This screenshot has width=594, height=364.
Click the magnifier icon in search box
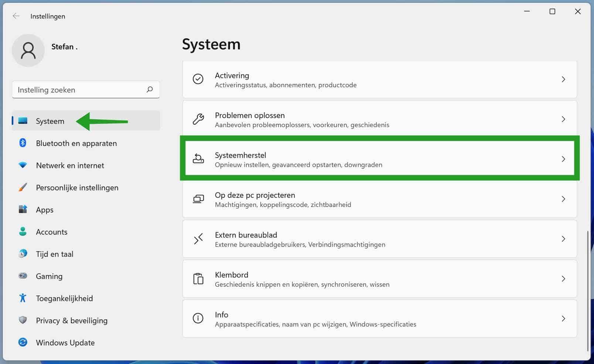tap(150, 89)
